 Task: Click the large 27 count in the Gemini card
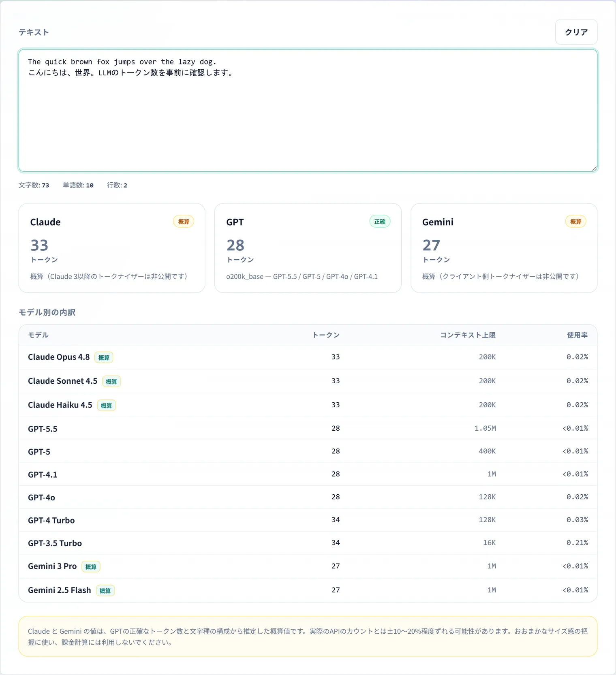click(x=431, y=245)
